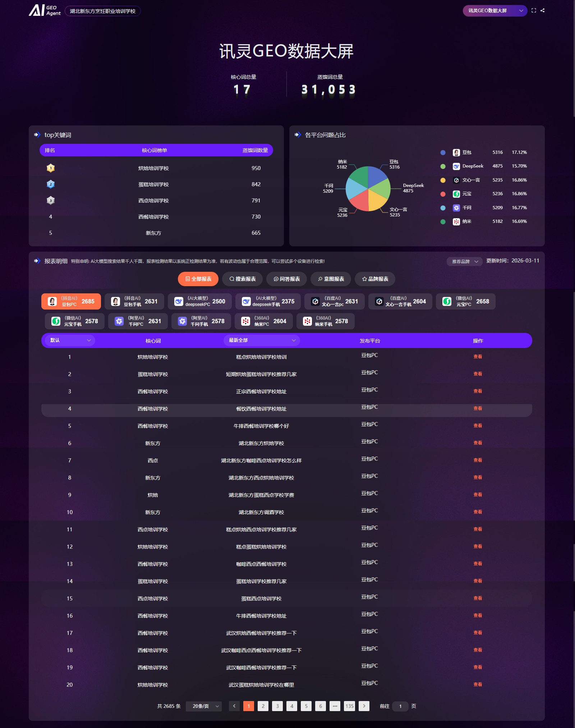Select the 纳米手机 platform card

326,321
